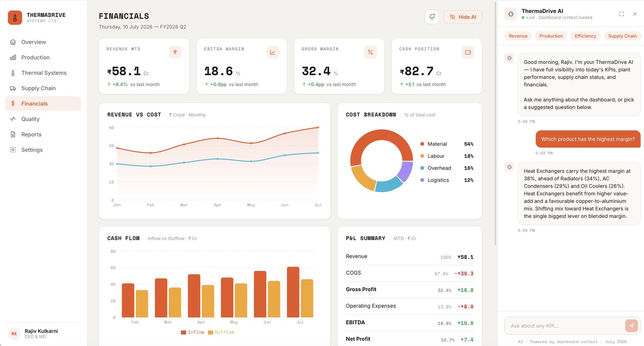Click the Overhead 16% legend row

coord(447,168)
